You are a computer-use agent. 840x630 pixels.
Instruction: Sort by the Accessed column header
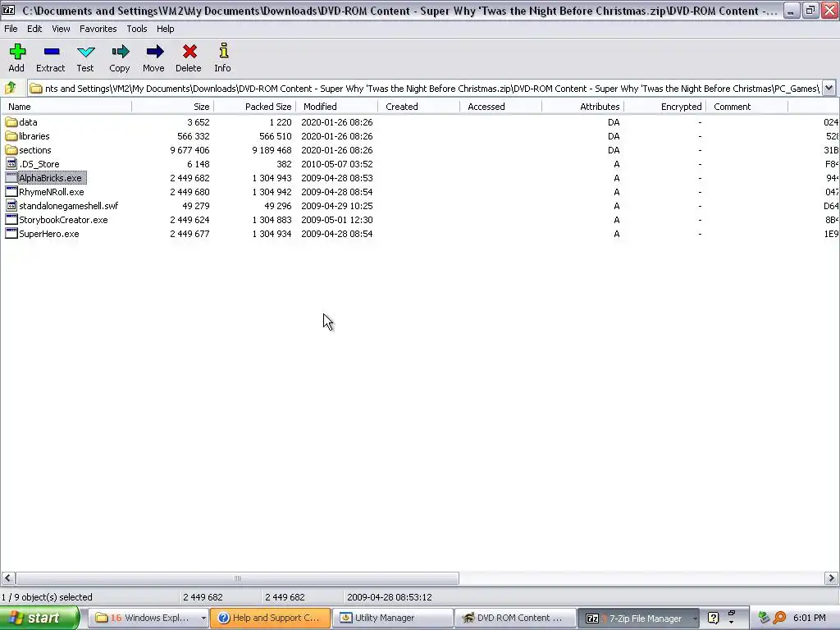pyautogui.click(x=500, y=107)
